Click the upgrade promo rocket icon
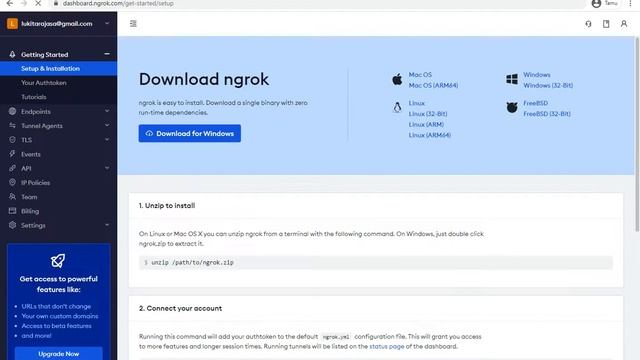640x360 pixels. 58,260
